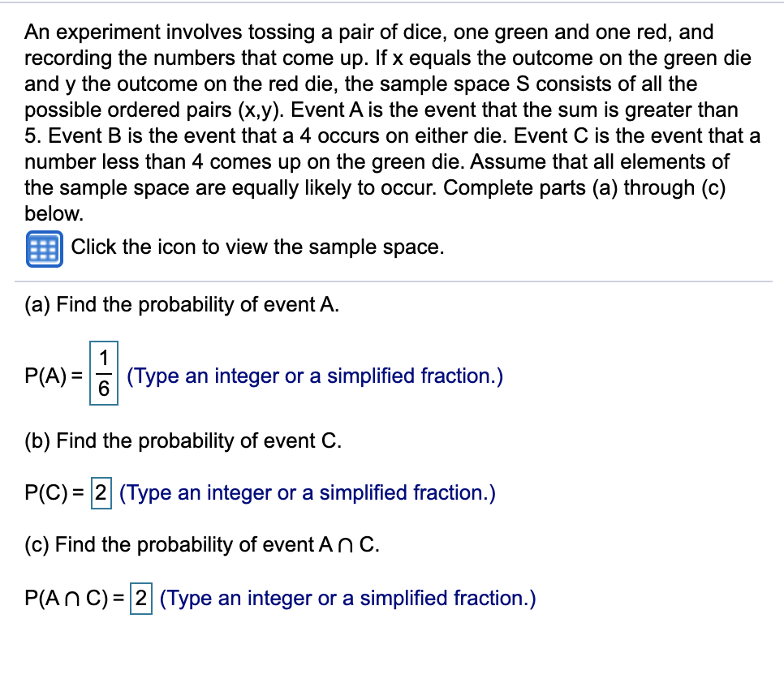Click the simplified fraction hint beside P(A)

[315, 376]
